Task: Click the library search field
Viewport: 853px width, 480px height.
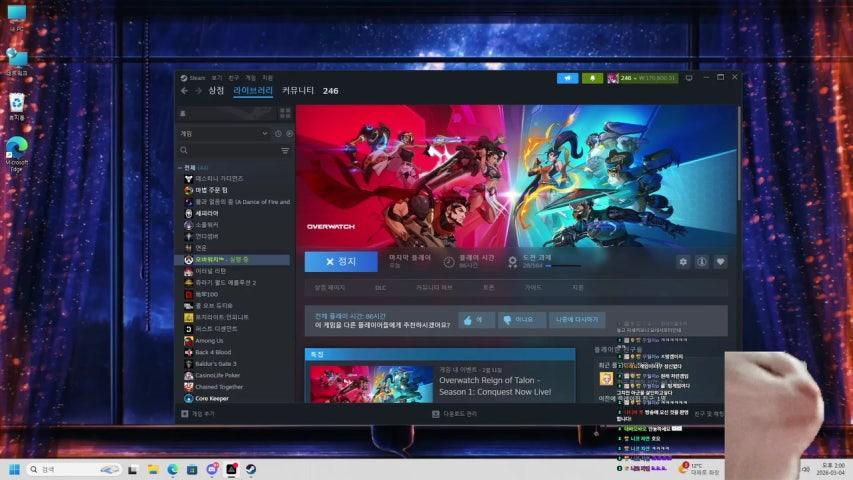Action: pos(228,150)
